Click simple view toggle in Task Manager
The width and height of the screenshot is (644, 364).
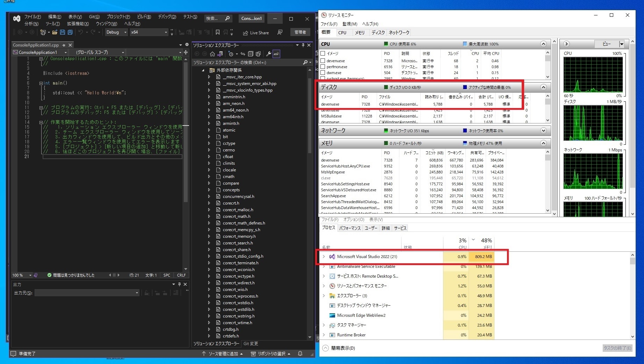[339, 348]
